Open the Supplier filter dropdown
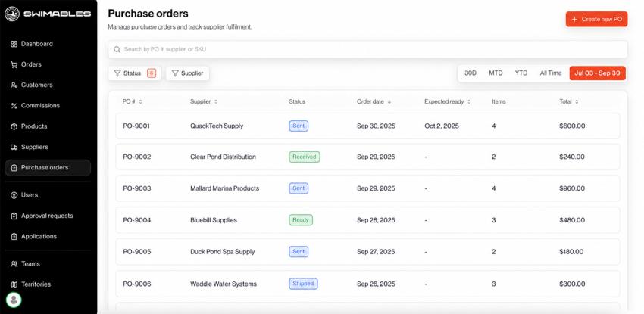The image size is (644, 314). click(188, 73)
